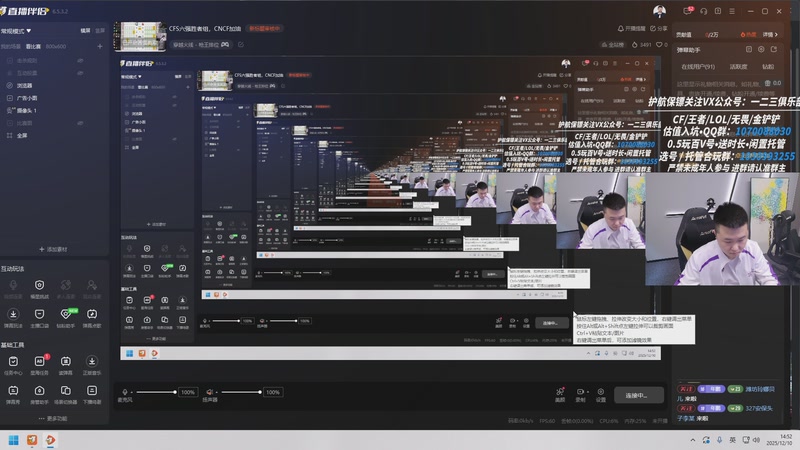Click 添加素材 to add a source
The width and height of the screenshot is (800, 450).
point(53,249)
